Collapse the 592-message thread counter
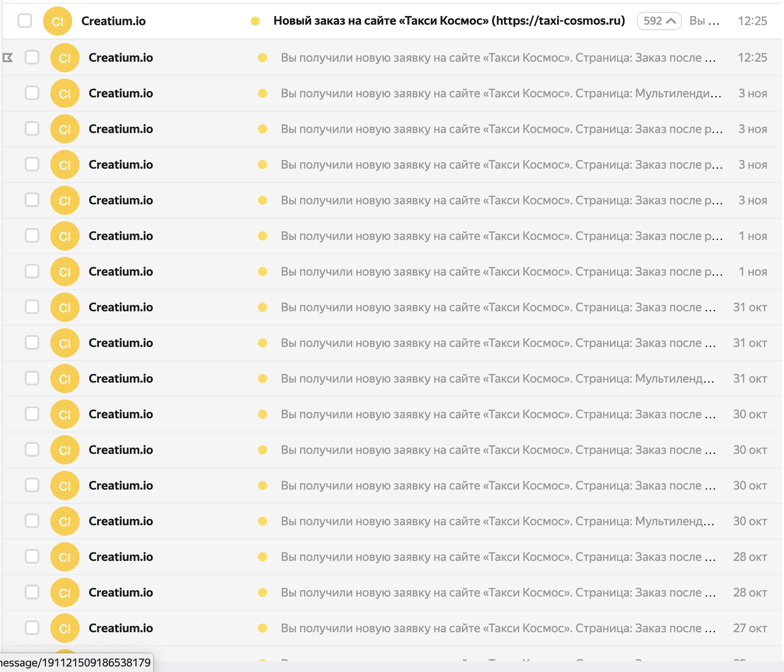The width and height of the screenshot is (784, 672). pyautogui.click(x=659, y=21)
